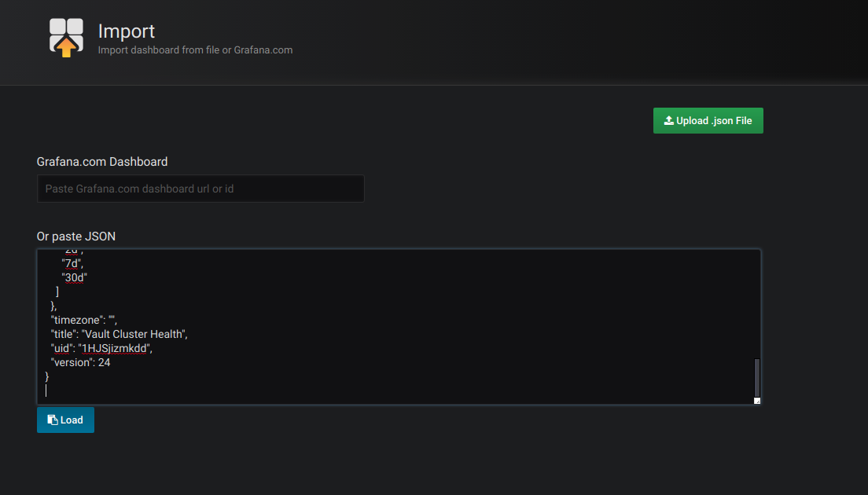Click the "7d" value in the JSON
The height and width of the screenshot is (495, 868).
71,262
